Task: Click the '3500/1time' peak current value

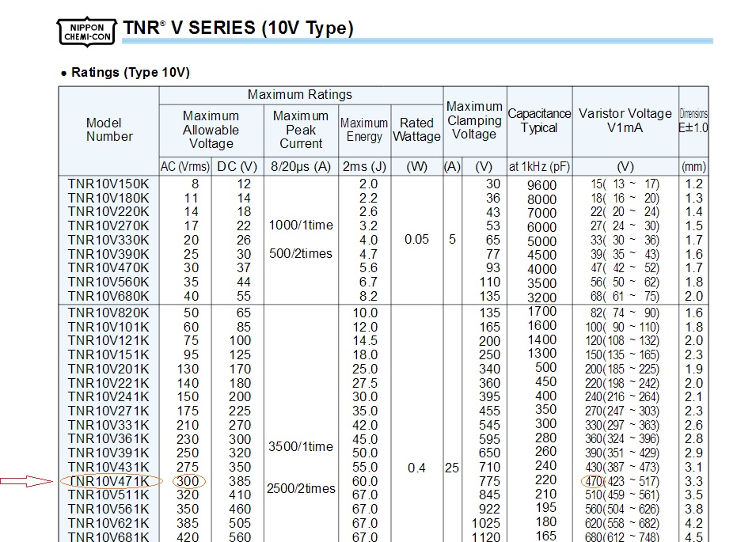Action: point(301,446)
